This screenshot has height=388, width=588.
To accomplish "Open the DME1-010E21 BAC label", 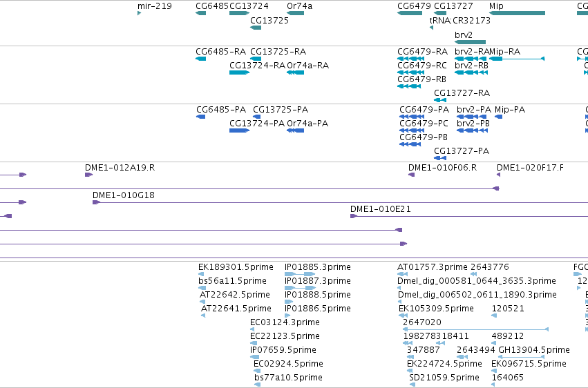I will pos(381,209).
